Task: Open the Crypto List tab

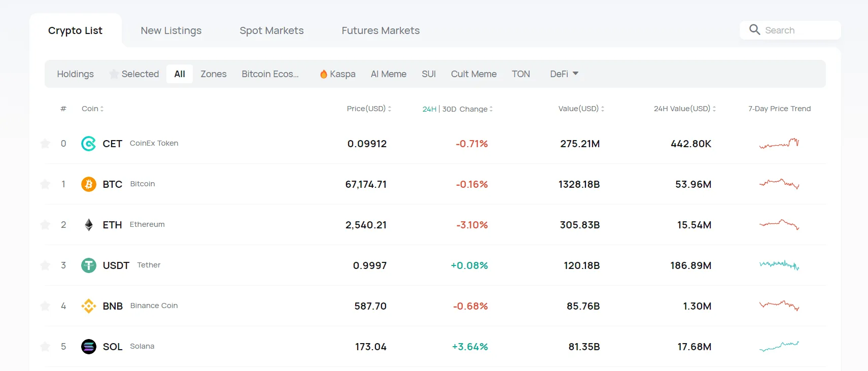Action: pyautogui.click(x=75, y=30)
